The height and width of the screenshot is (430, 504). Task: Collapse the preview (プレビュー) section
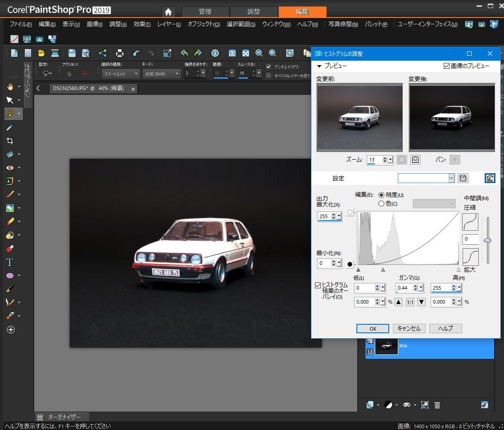pyautogui.click(x=319, y=66)
